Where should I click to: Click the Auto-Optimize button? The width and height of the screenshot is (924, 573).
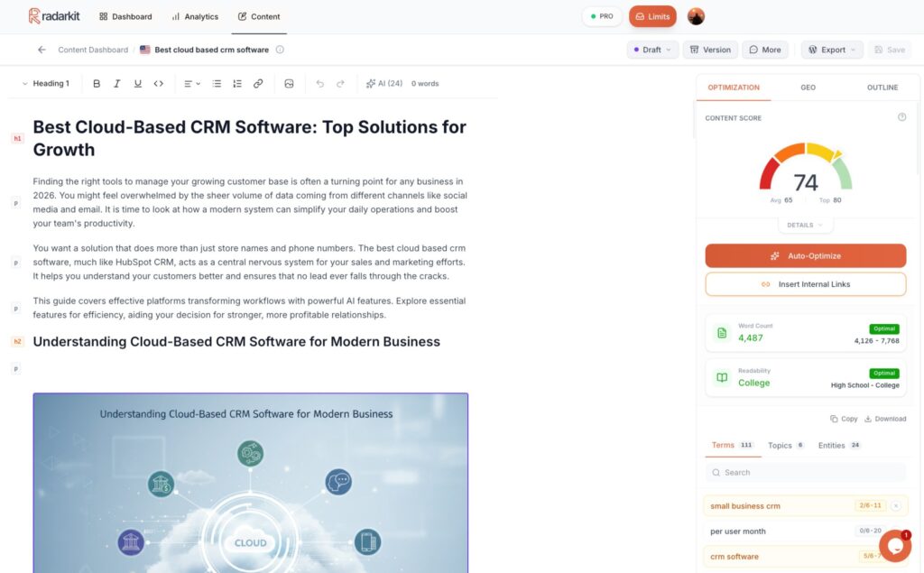point(805,255)
